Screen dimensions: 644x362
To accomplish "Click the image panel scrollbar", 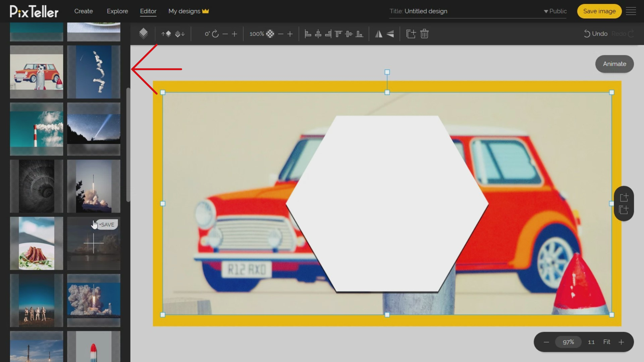I will pyautogui.click(x=128, y=145).
